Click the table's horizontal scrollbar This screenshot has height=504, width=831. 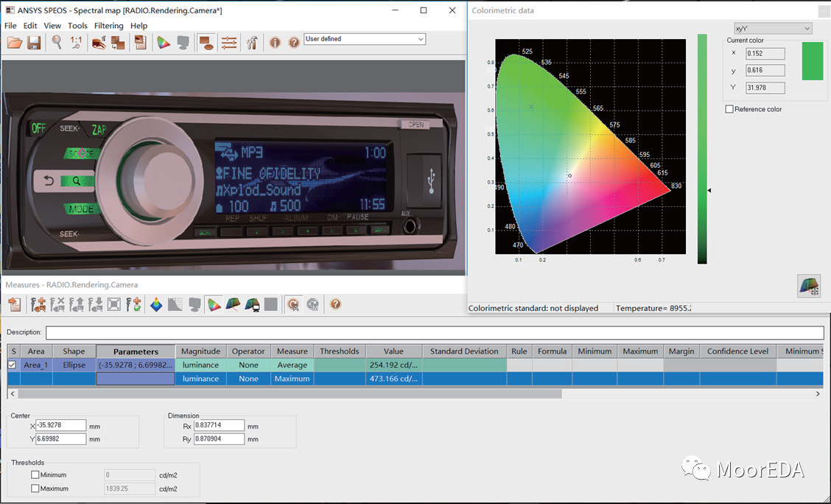pyautogui.click(x=290, y=393)
